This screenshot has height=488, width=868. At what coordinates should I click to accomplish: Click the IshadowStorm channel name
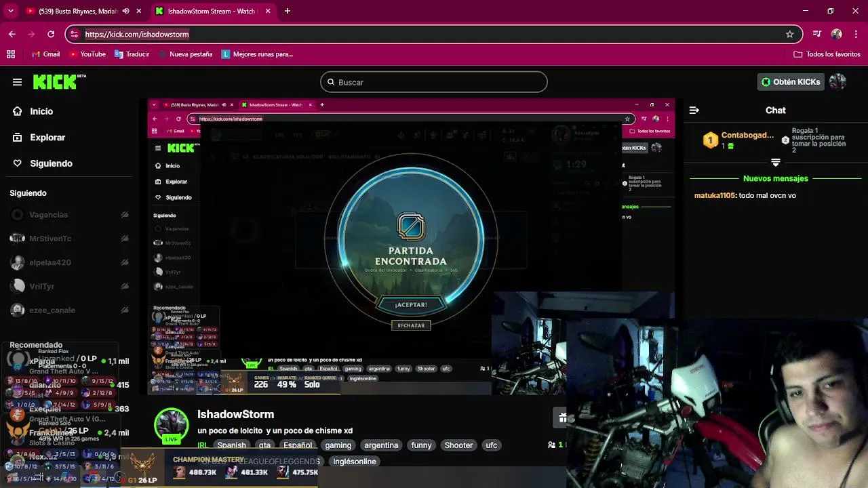point(235,414)
